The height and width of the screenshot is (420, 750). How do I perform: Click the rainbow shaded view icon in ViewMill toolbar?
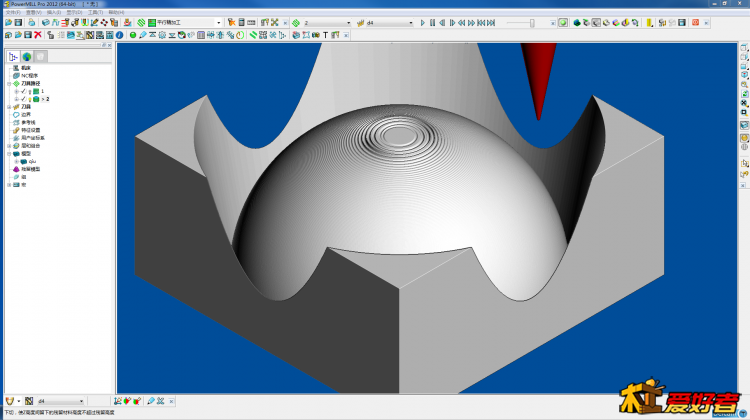[616, 22]
